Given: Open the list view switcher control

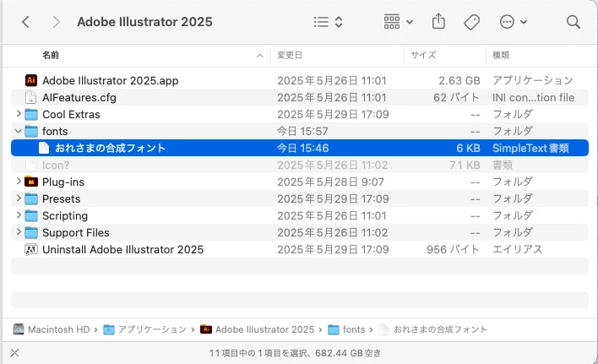Looking at the screenshot, I should click(328, 22).
